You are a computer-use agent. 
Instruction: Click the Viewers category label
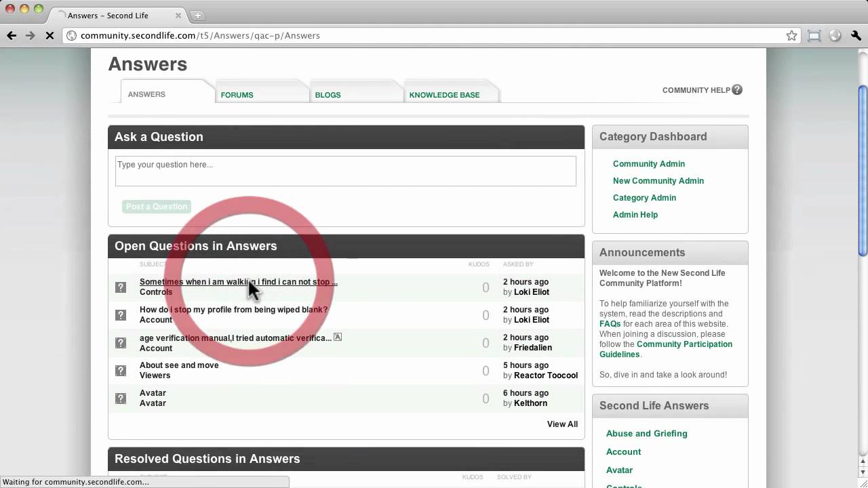point(155,375)
